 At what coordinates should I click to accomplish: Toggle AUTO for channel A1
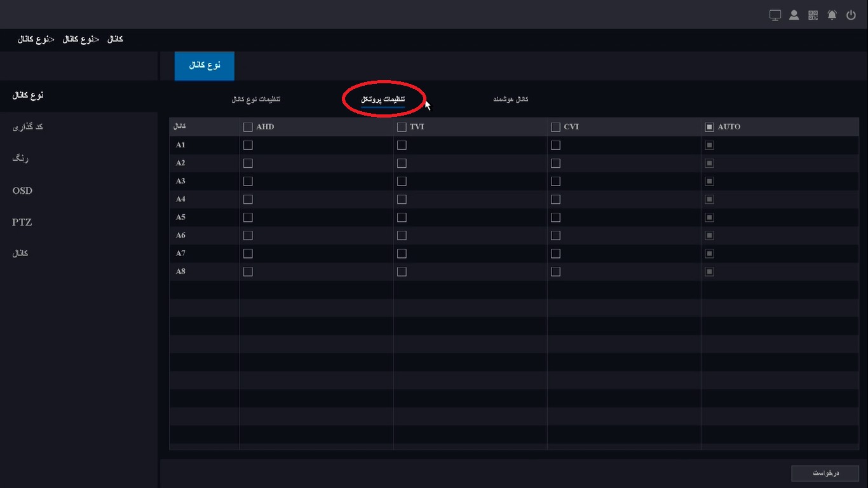coord(710,145)
